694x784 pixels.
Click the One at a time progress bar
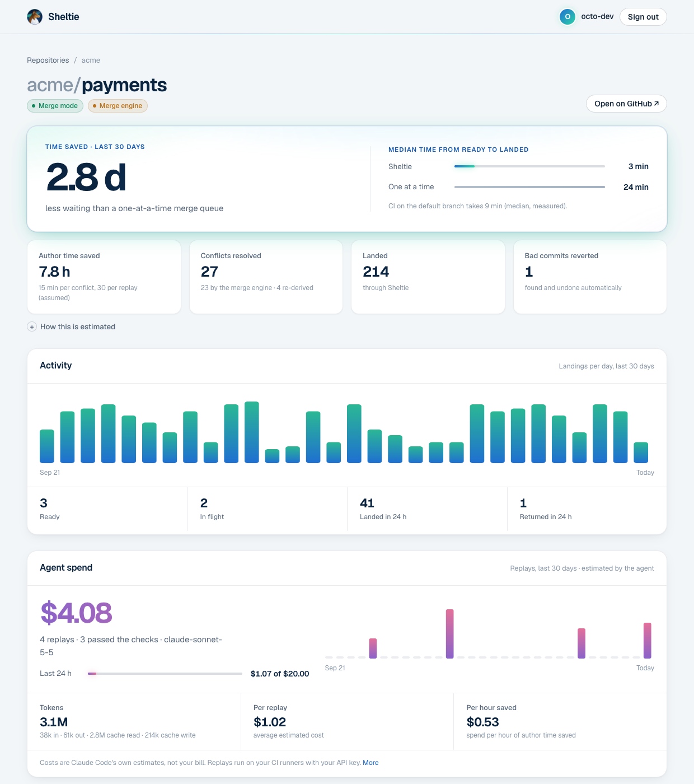[529, 187]
